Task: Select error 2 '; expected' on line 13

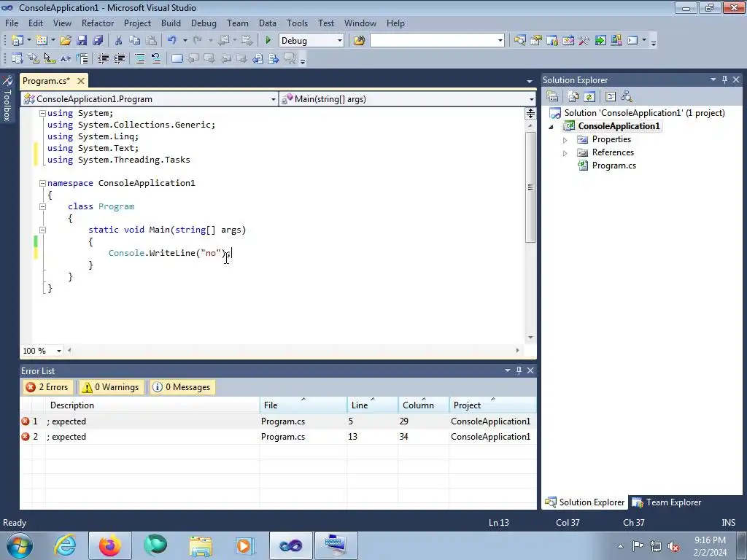Action: click(278, 437)
